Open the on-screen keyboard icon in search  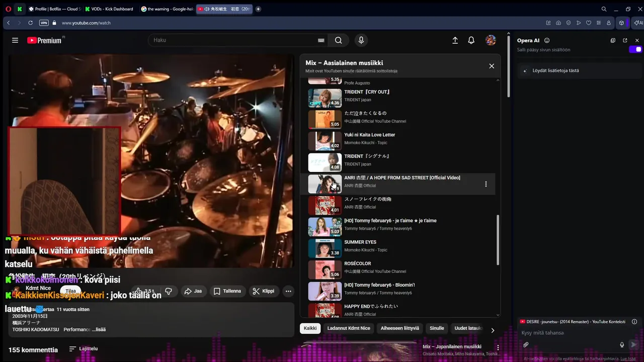(x=321, y=40)
